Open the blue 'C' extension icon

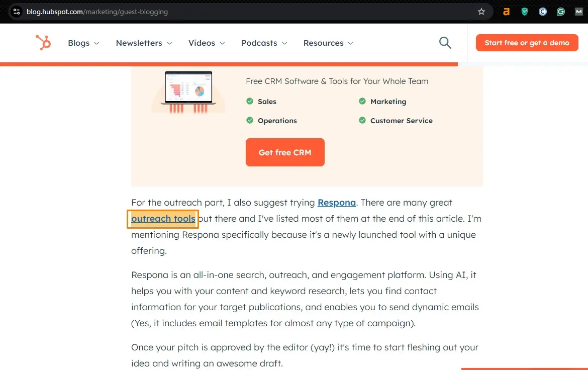[542, 12]
